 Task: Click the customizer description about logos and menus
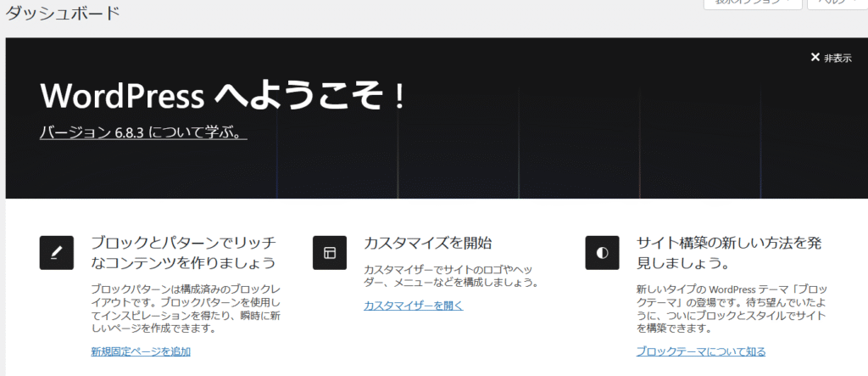451,274
